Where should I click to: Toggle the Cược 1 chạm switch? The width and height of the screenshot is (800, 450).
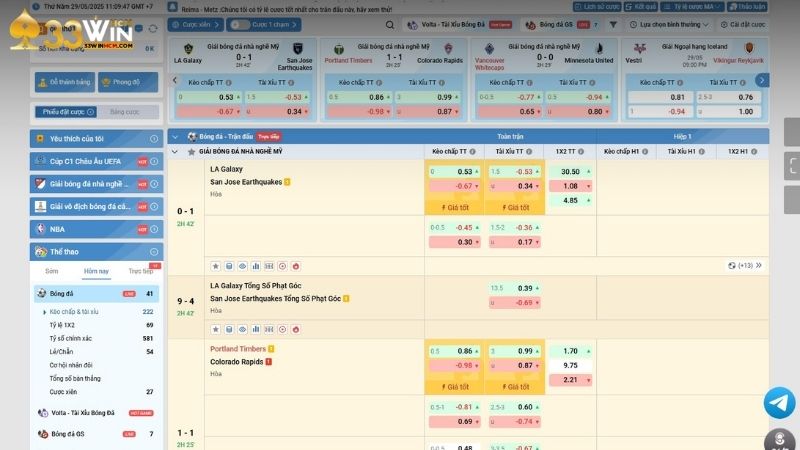coord(240,24)
